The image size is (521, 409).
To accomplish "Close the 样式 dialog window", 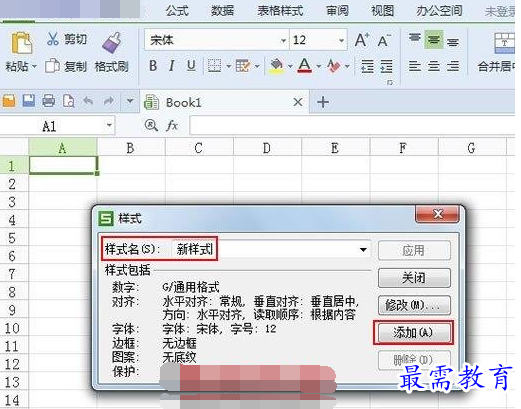I will (x=437, y=213).
